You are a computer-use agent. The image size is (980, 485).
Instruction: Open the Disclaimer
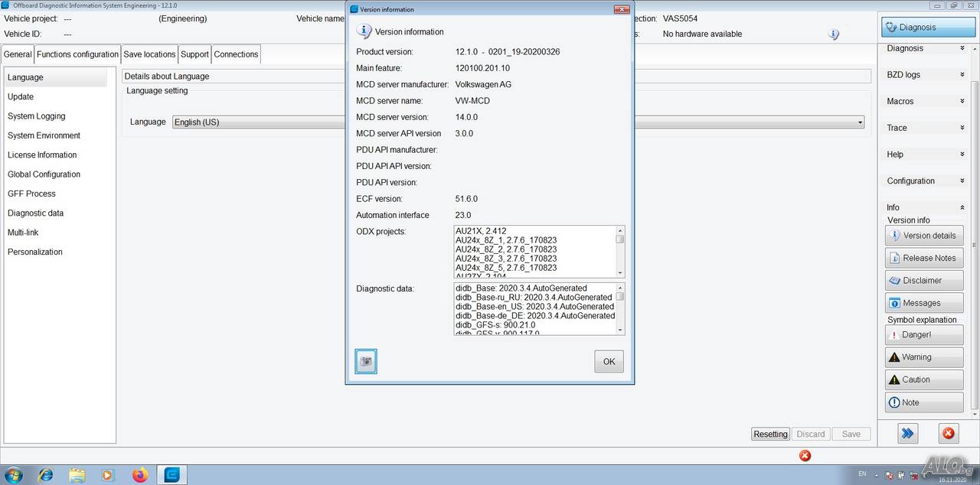pos(924,280)
